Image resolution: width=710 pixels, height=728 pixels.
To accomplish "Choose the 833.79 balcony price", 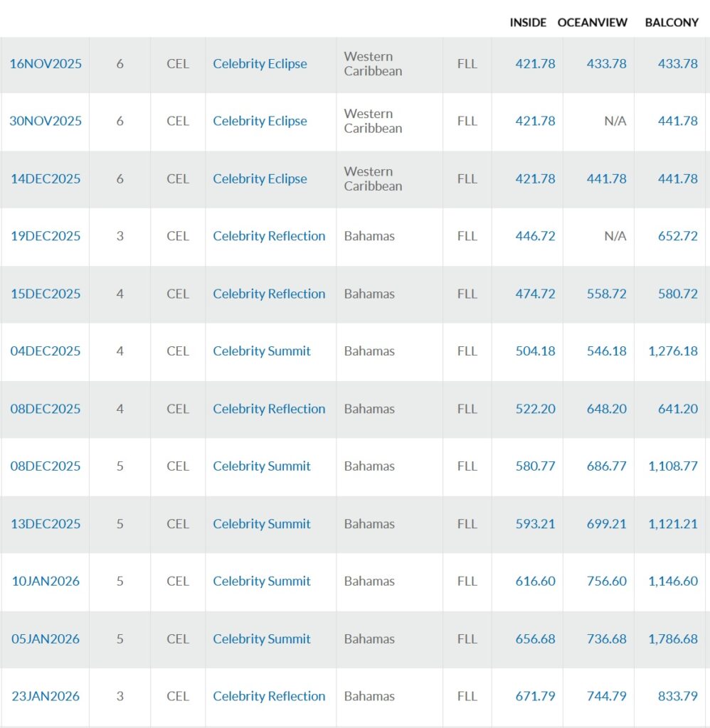I will (677, 697).
